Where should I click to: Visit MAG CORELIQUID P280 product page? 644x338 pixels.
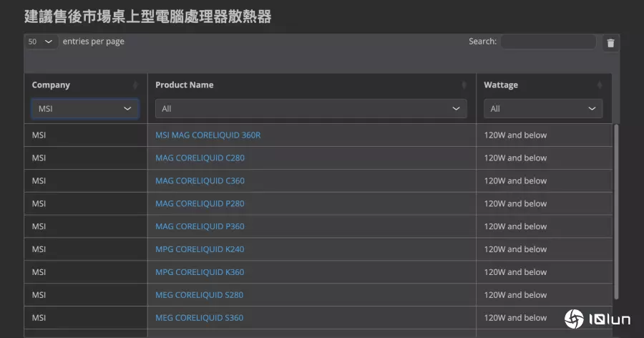[200, 204]
